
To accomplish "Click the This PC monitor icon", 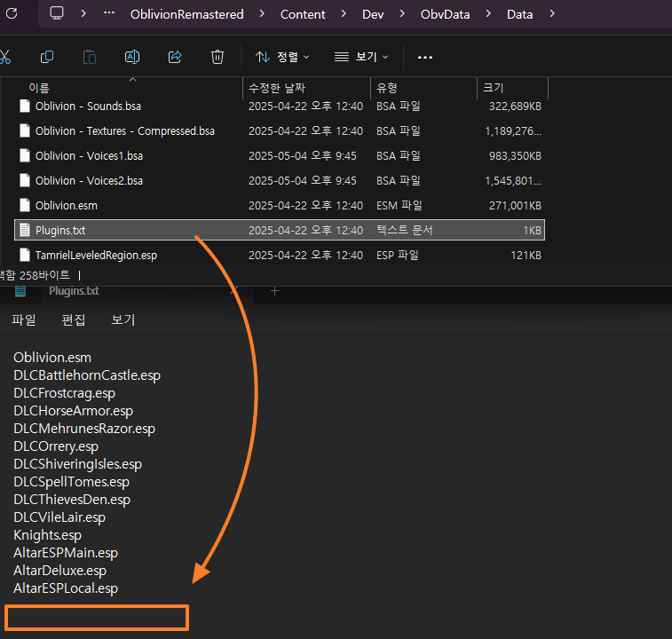I will tap(57, 13).
